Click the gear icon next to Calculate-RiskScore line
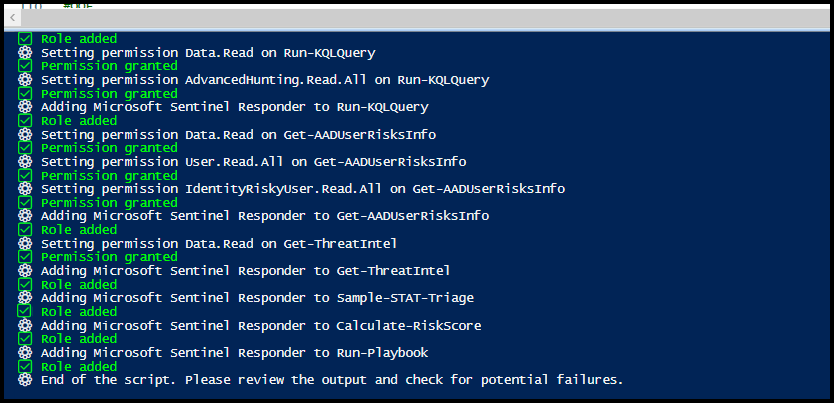 25,325
